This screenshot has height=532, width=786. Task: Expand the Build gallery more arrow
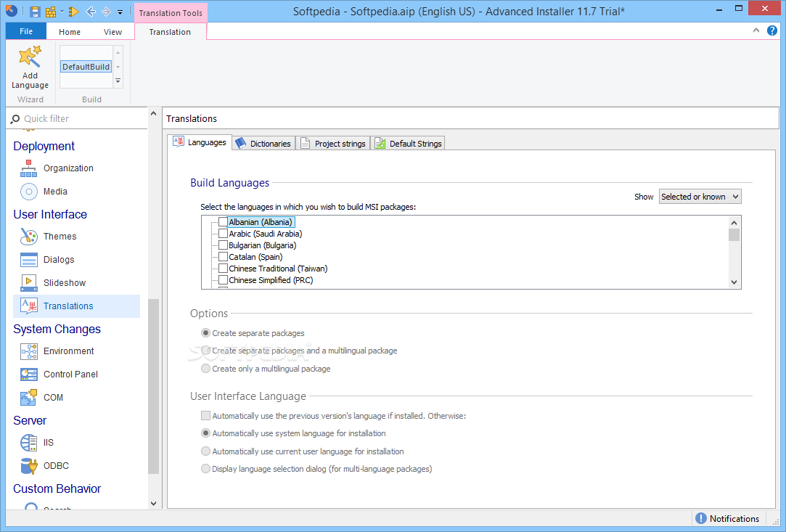118,81
